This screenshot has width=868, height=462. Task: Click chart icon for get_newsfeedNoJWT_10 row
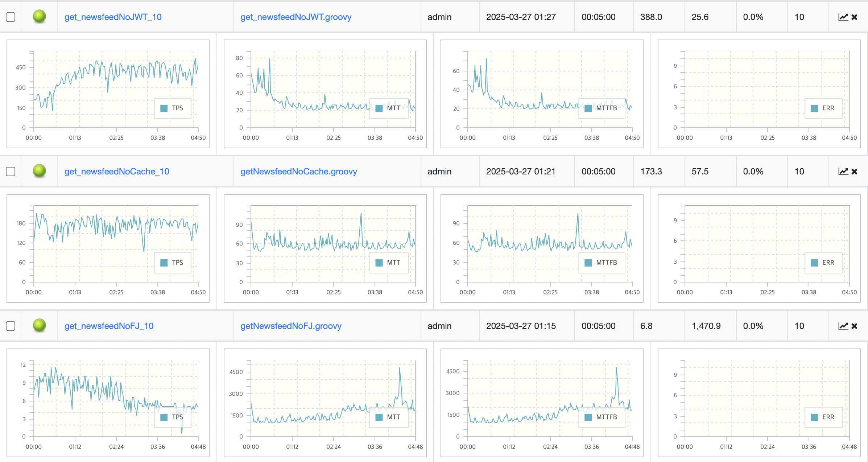point(843,17)
